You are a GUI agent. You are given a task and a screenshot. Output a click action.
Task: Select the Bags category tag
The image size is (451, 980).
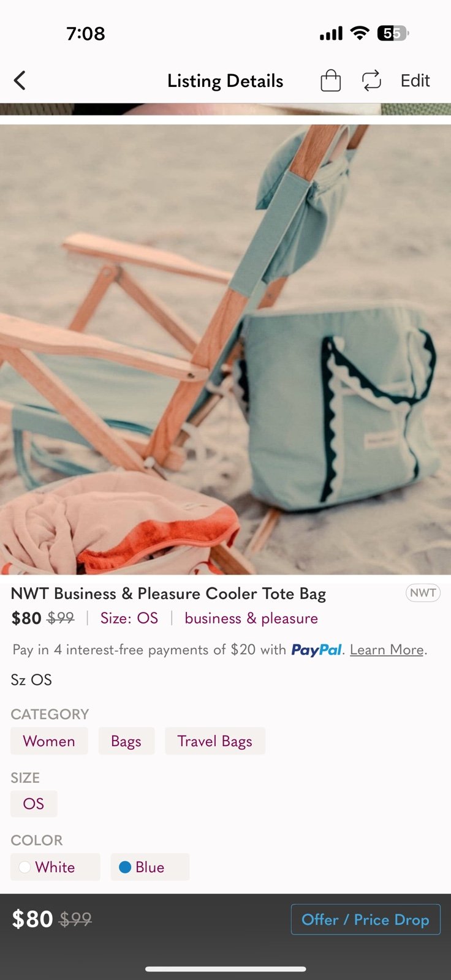126,741
